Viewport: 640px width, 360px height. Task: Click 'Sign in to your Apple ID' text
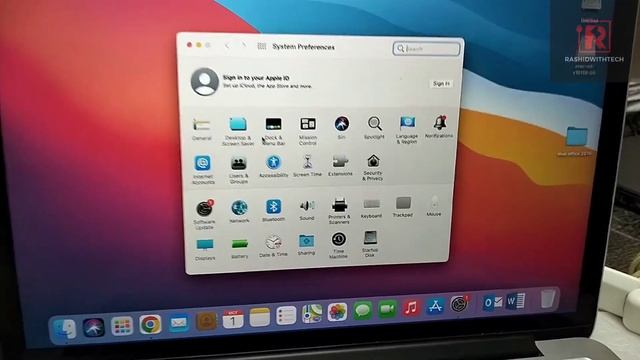[256, 78]
